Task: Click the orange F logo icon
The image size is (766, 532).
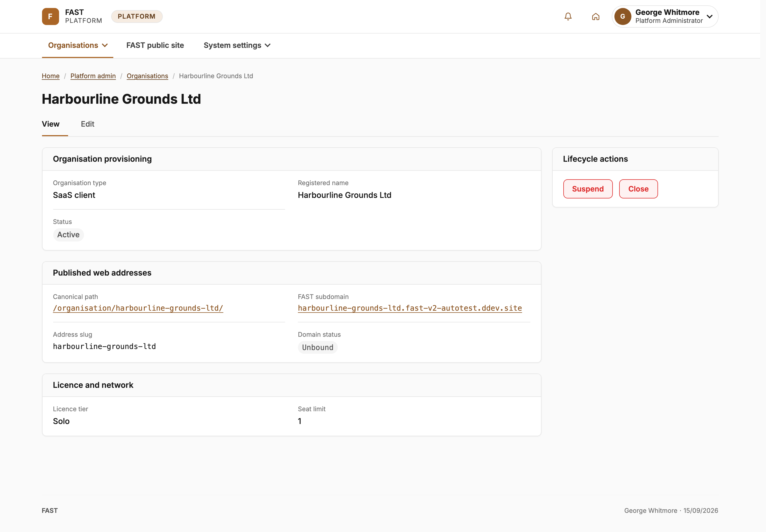Action: coord(50,16)
